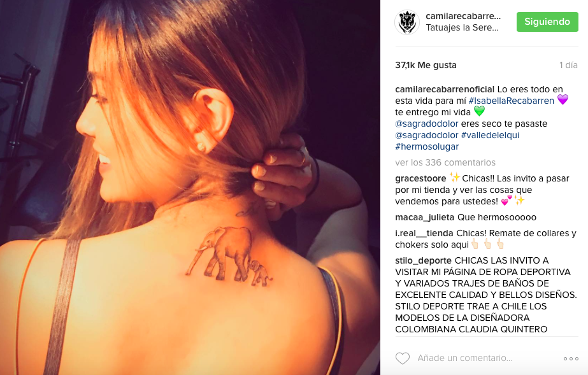Screen dimensions: 588x375
Task: Open the #IsabellaRecabarren hashtag
Action: 512,101
